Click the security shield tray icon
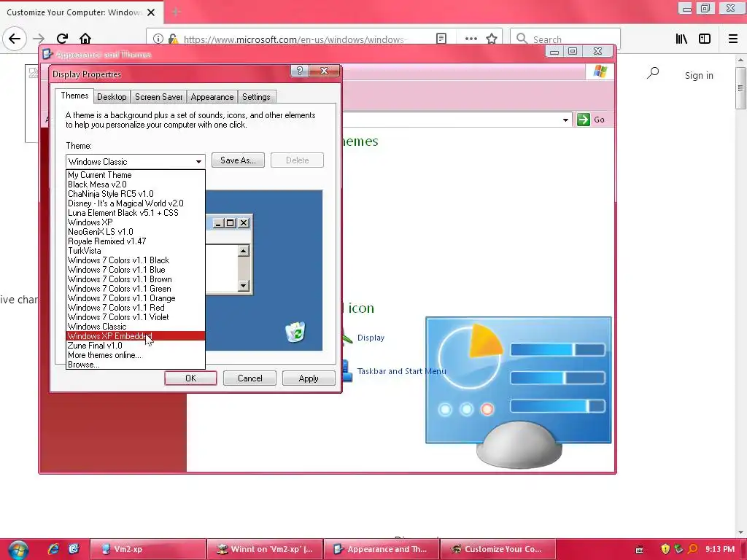Viewport: 747px width, 560px height. [x=665, y=549]
